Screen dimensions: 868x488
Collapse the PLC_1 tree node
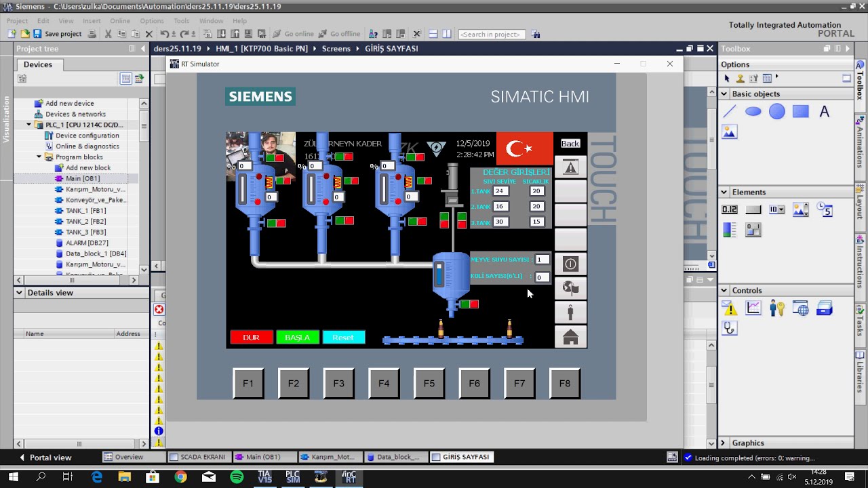(29, 125)
